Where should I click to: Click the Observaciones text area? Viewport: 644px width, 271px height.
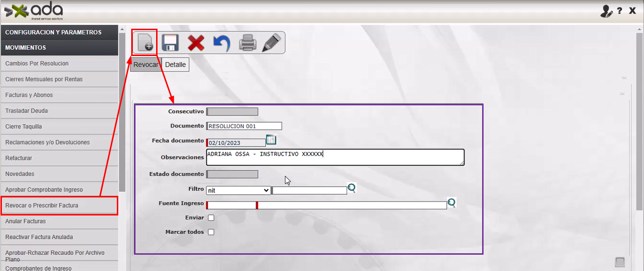tap(335, 157)
